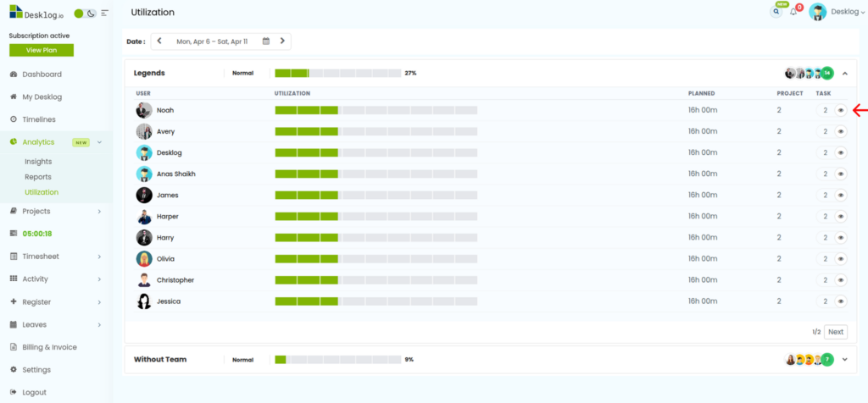Image resolution: width=868 pixels, height=403 pixels.
Task: Select Reports under Analytics
Action: click(x=38, y=177)
